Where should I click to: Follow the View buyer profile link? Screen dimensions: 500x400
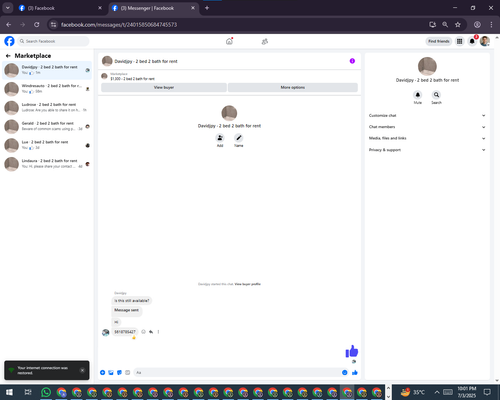[248, 284]
